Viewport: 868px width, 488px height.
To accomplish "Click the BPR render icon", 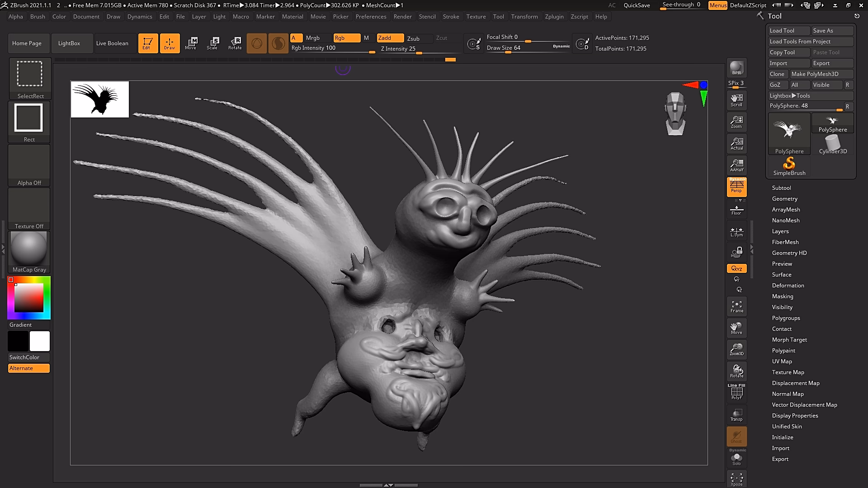I will click(736, 68).
